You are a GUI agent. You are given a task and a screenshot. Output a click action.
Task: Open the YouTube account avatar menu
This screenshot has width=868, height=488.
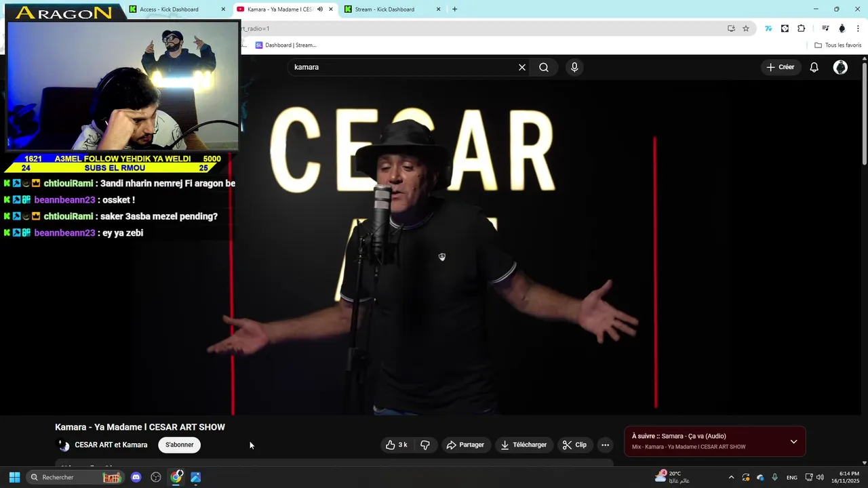click(x=840, y=67)
